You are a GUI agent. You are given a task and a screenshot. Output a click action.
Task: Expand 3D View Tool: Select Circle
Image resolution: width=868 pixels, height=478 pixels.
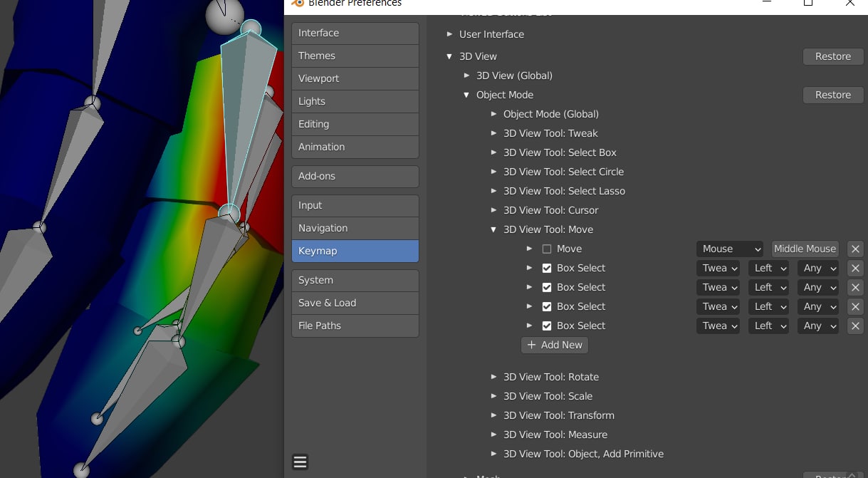click(493, 172)
